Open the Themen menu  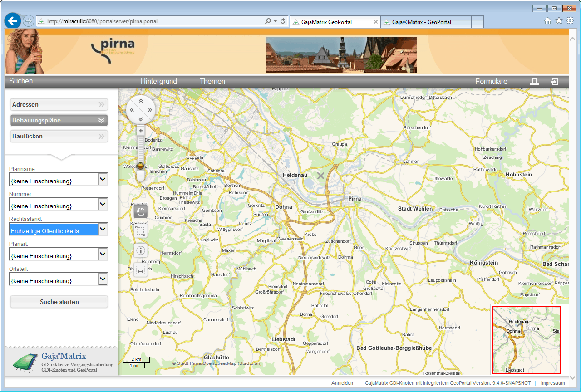(x=212, y=82)
